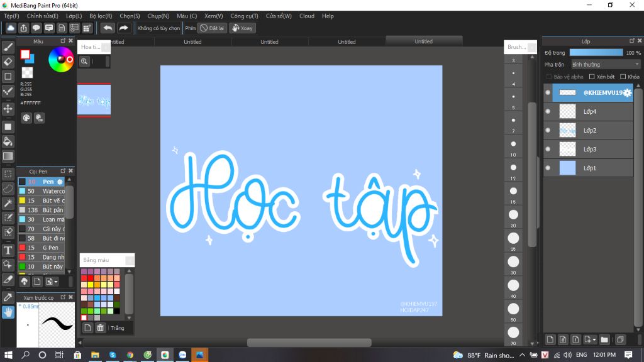Open settings gear of the @KHIEMVU19 layer

point(627,93)
